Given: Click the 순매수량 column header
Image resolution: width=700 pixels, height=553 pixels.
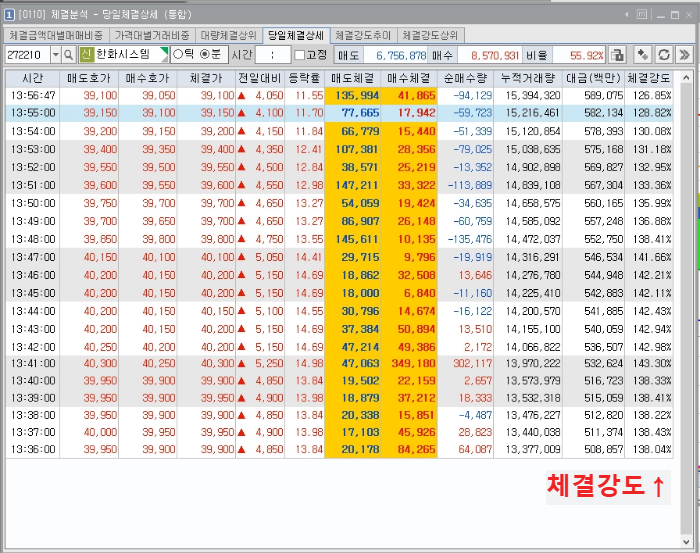Looking at the screenshot, I should coord(466,78).
